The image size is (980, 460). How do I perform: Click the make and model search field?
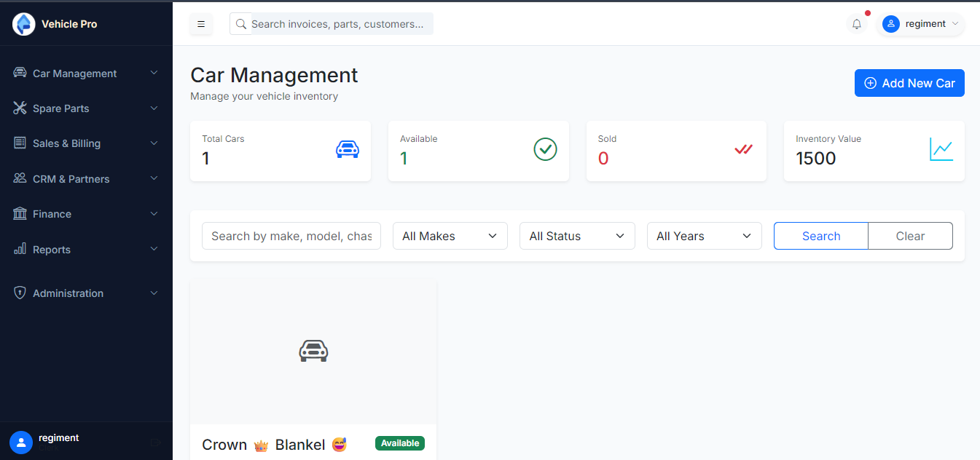[291, 236]
